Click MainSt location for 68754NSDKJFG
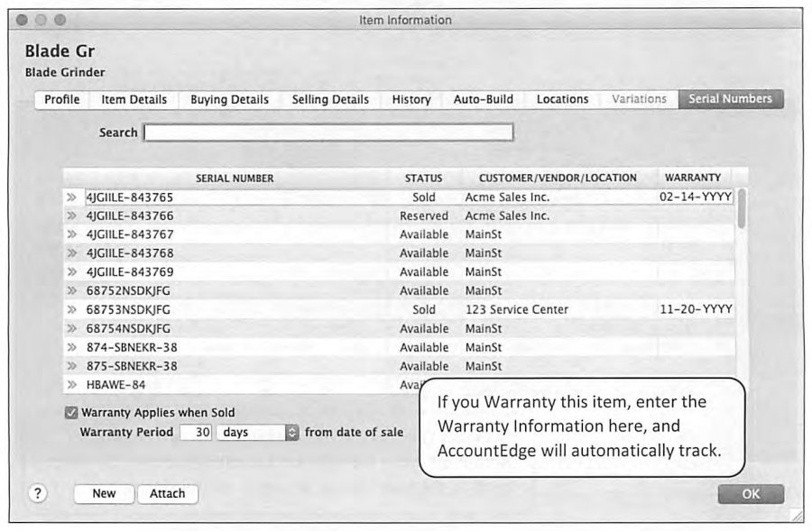Screen dimensions: 812x531 (484, 329)
